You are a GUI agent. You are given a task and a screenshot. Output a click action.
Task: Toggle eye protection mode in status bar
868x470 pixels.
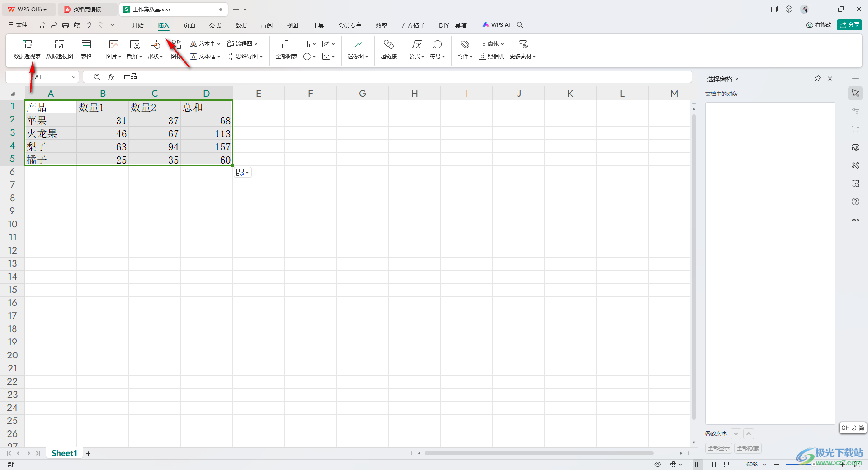pyautogui.click(x=658, y=465)
